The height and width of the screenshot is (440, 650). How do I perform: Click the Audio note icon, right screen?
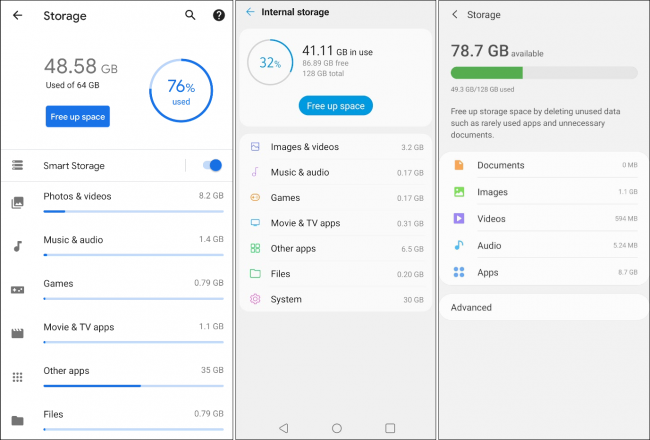(459, 245)
